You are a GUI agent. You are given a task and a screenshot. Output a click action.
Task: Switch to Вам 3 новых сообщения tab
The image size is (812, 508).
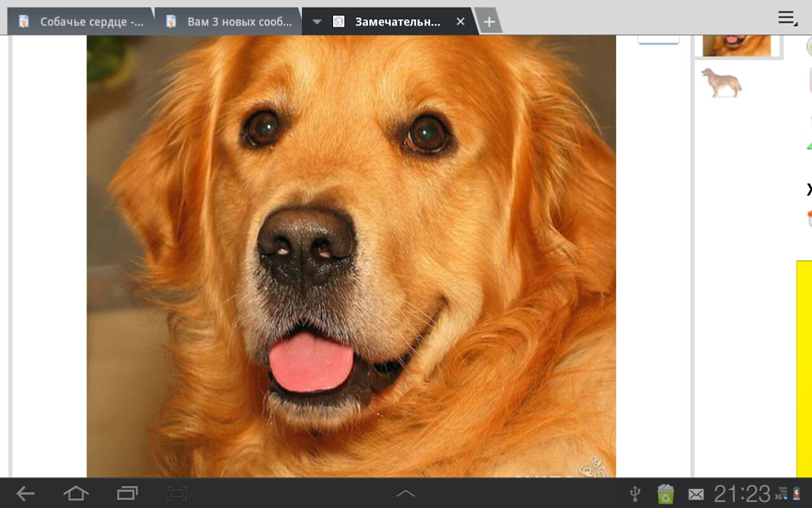pos(239,22)
